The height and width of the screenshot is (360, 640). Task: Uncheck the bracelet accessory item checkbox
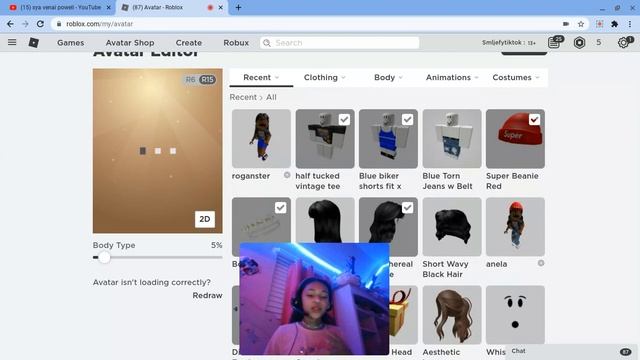click(280, 208)
